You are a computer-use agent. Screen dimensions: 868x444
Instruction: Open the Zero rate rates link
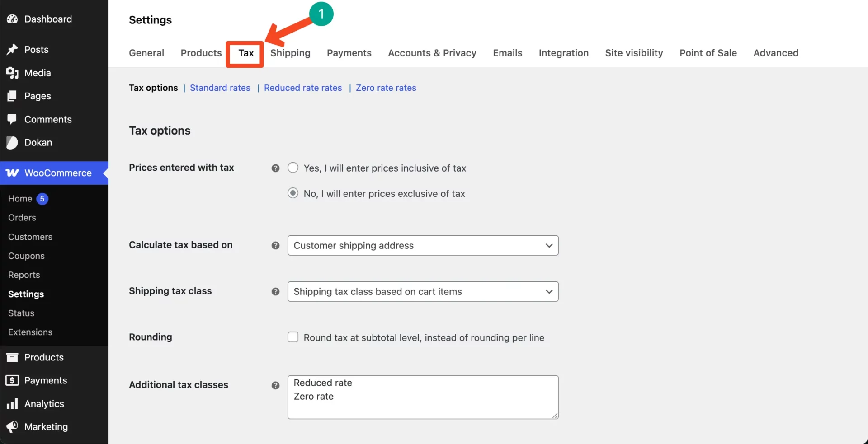pyautogui.click(x=386, y=88)
